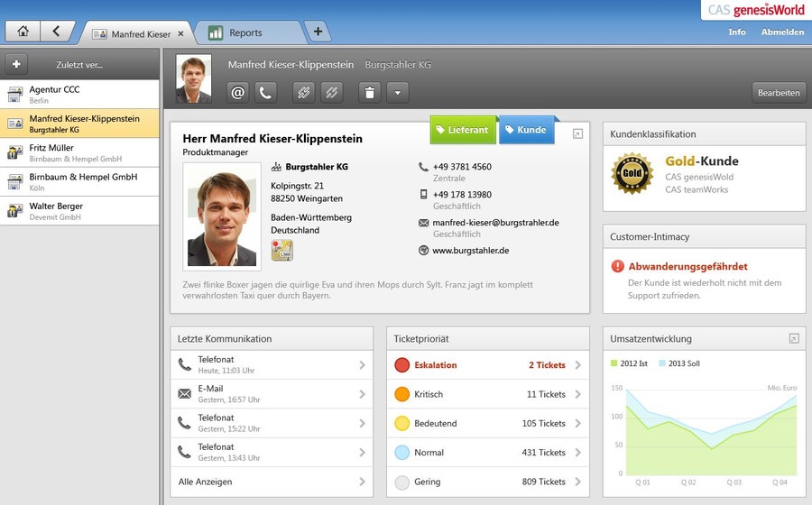
Task: Select Walter Berger in recent list
Action: click(79, 211)
